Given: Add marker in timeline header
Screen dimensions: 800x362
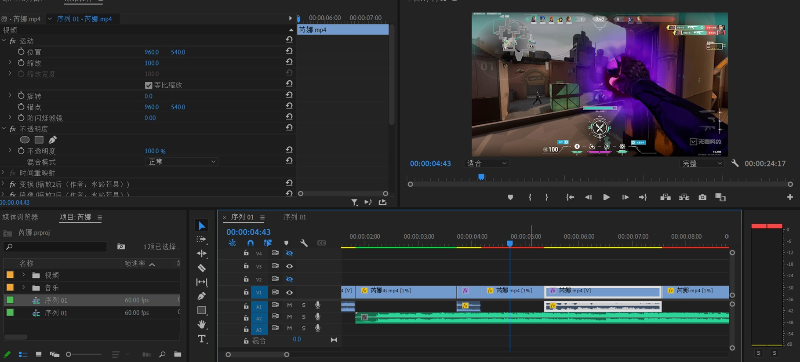Looking at the screenshot, I should coord(286,243).
